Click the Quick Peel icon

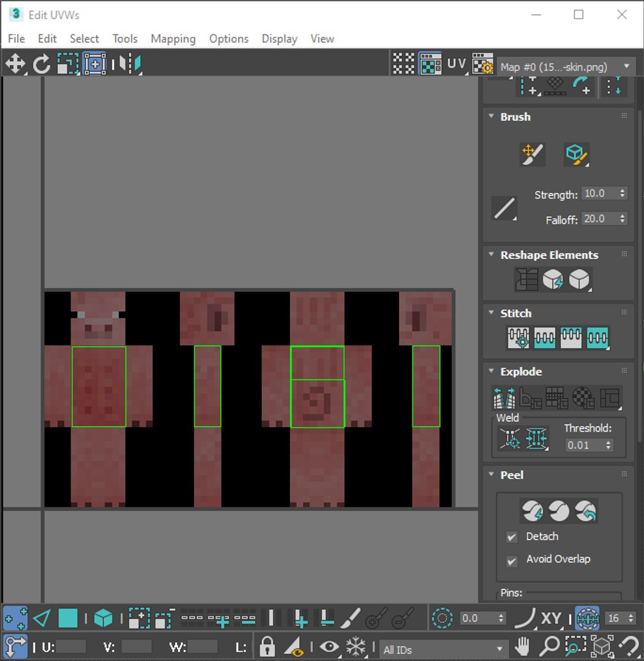[x=532, y=511]
